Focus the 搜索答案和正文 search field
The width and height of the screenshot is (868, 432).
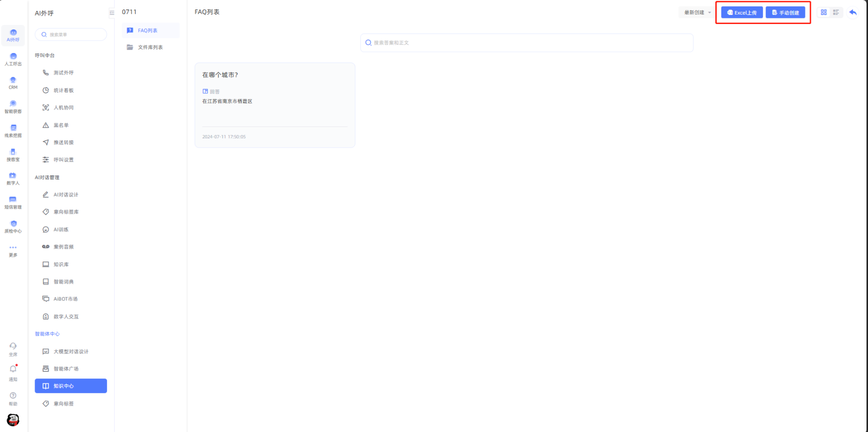(527, 43)
